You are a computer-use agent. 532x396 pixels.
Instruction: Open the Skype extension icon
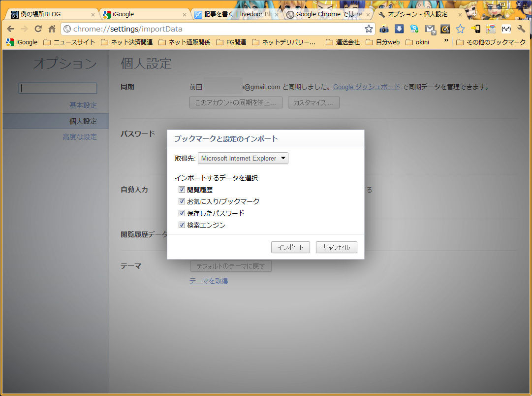point(414,29)
